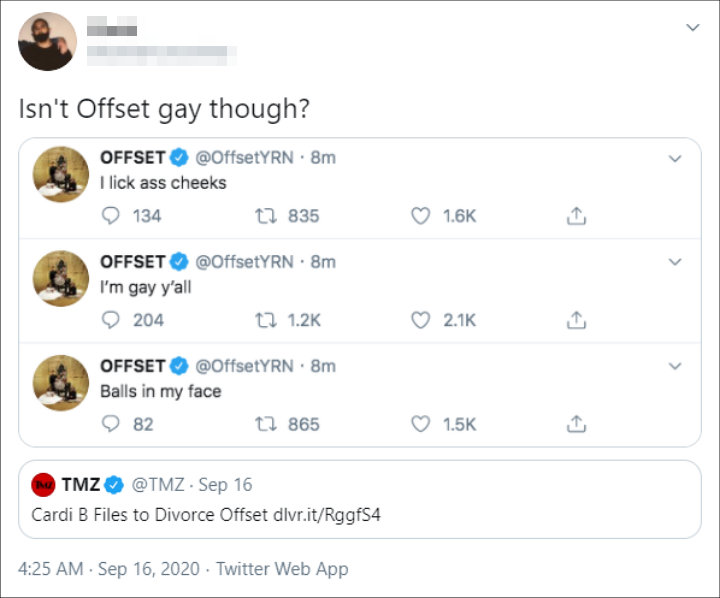Image resolution: width=720 pixels, height=598 pixels.
Task: Share the "I lick ass cheeks" tweet
Action: point(576,215)
